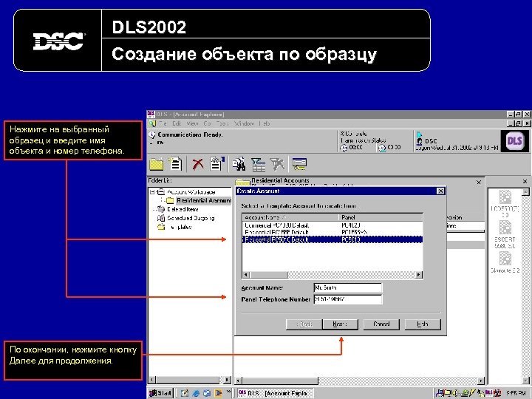
Task: Open the Start menu
Action: coord(160,393)
